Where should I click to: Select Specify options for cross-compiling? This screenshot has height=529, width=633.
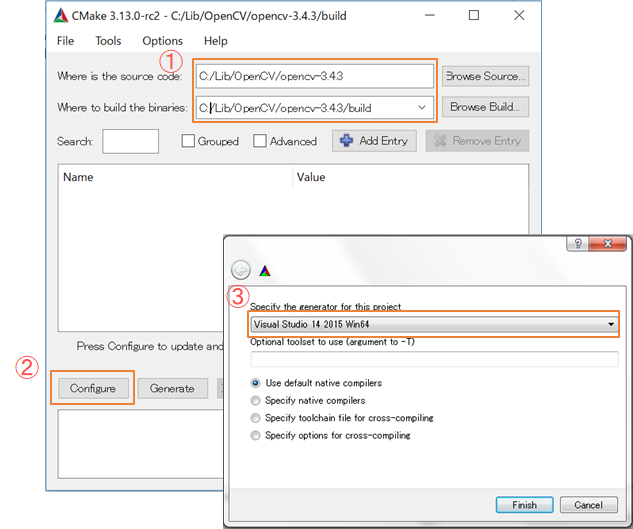pos(255,435)
